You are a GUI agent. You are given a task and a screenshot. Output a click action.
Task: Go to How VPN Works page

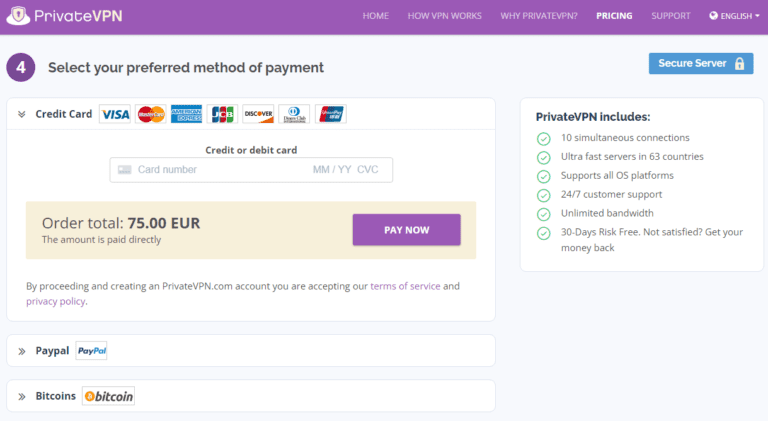pos(444,16)
